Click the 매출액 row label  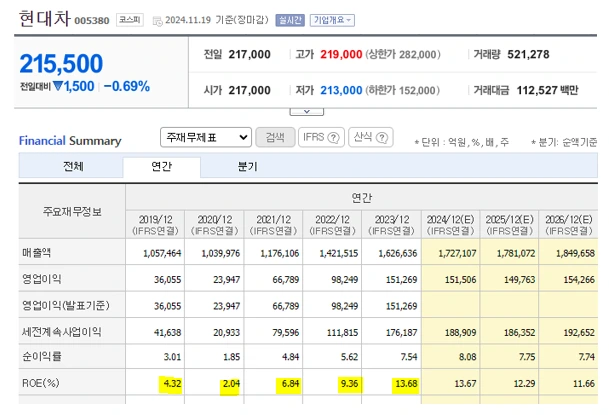[37, 253]
